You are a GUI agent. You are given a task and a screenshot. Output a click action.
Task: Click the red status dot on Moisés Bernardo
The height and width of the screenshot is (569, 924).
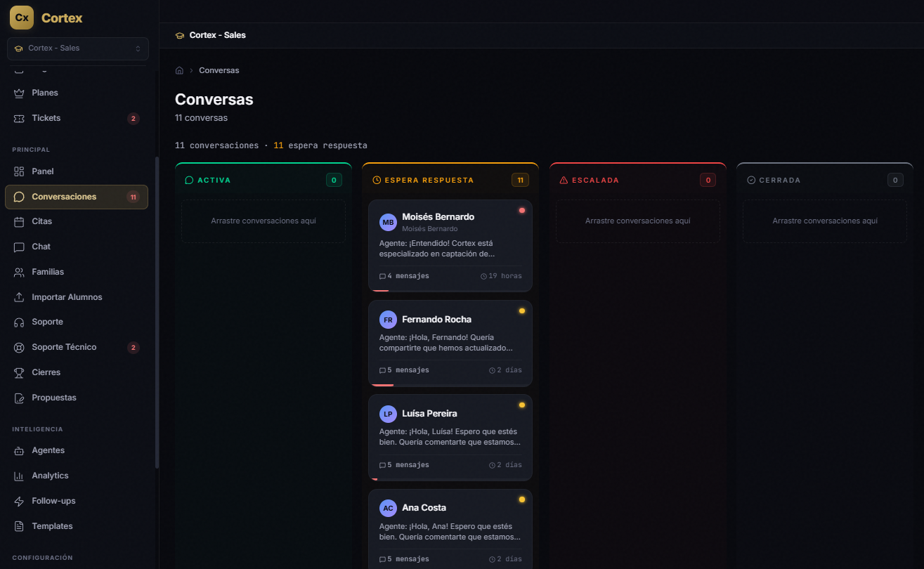522,210
